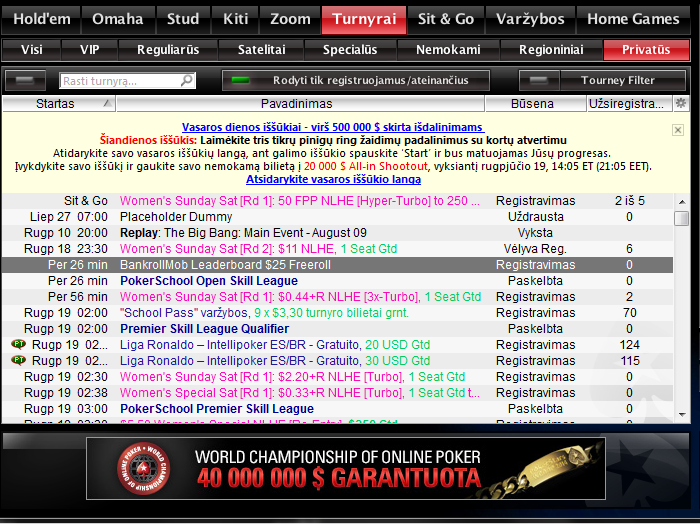Open the Stud tab

coord(183,20)
